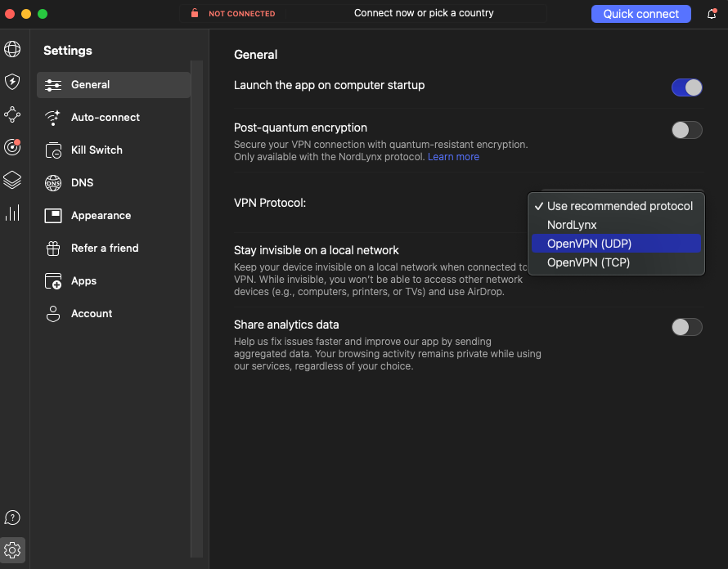Screen dimensions: 728x569
Task: Click the 'VPN Protocol:' label
Action: click(270, 203)
